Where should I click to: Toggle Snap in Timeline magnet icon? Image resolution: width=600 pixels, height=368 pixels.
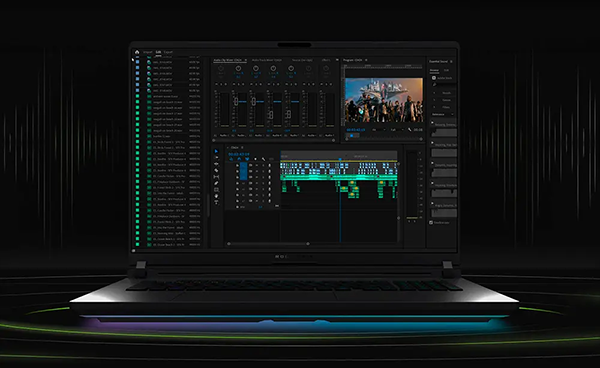click(x=239, y=159)
